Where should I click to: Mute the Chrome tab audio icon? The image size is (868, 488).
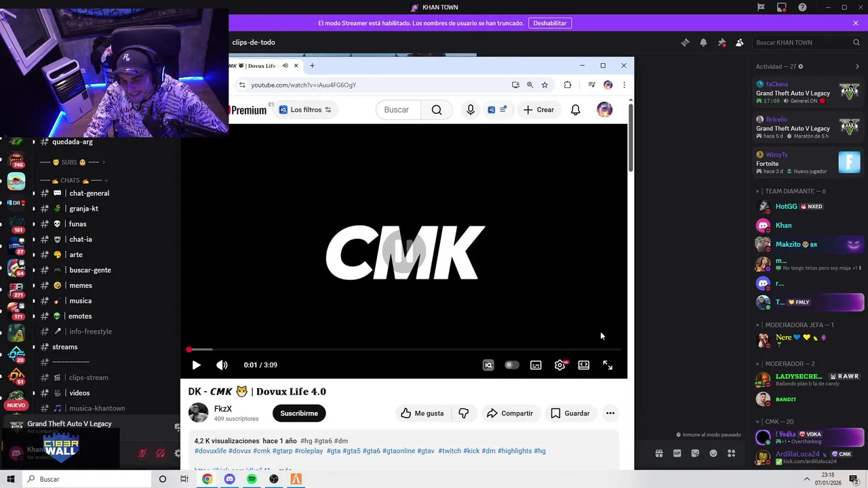tap(285, 66)
